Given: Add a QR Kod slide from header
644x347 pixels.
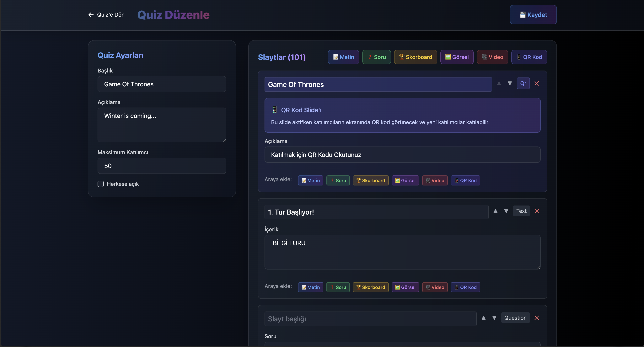Looking at the screenshot, I should coord(529,57).
